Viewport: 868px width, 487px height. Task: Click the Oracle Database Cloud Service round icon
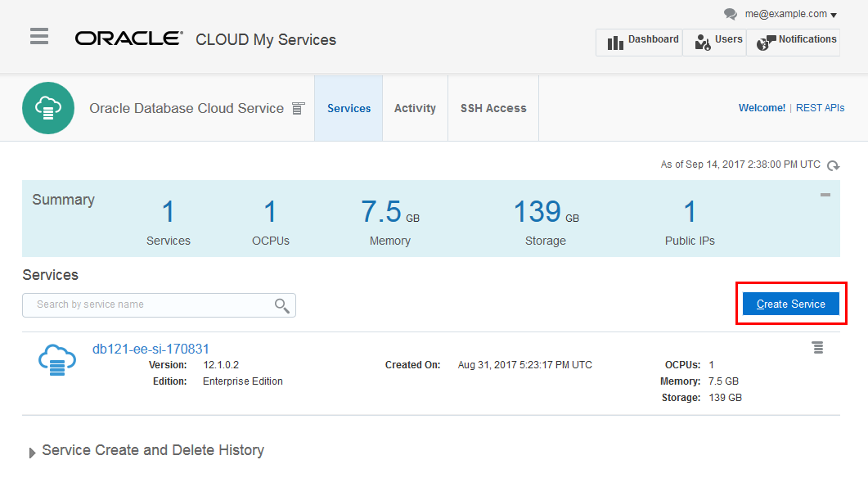(x=48, y=108)
